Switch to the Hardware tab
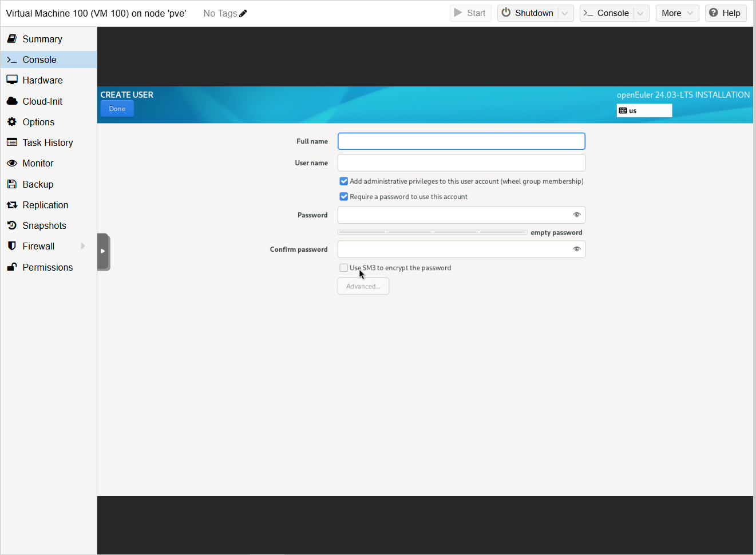The height and width of the screenshot is (555, 756). coord(42,80)
